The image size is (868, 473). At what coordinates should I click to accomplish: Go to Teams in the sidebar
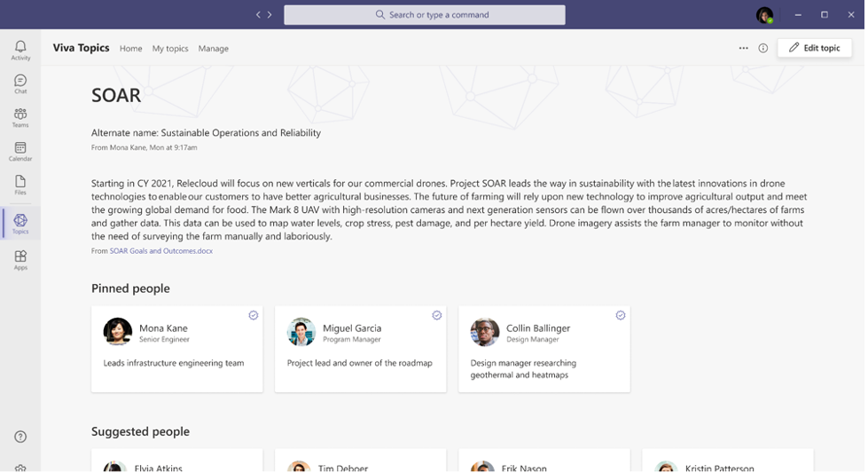tap(20, 117)
